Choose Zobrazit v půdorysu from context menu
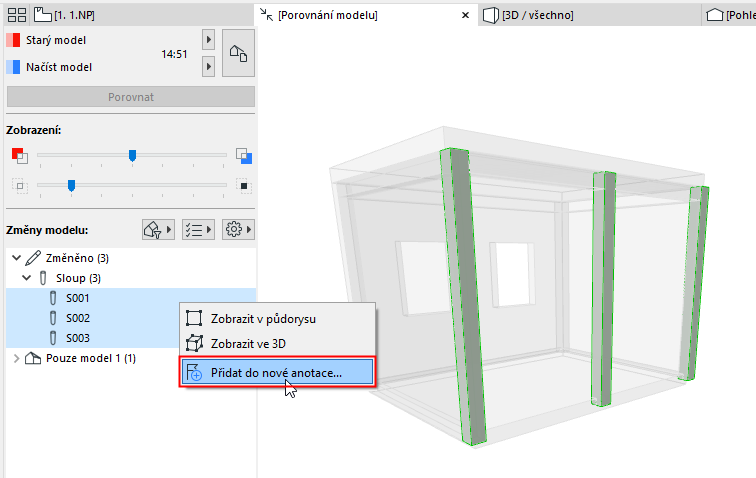The image size is (756, 478). coord(277,319)
